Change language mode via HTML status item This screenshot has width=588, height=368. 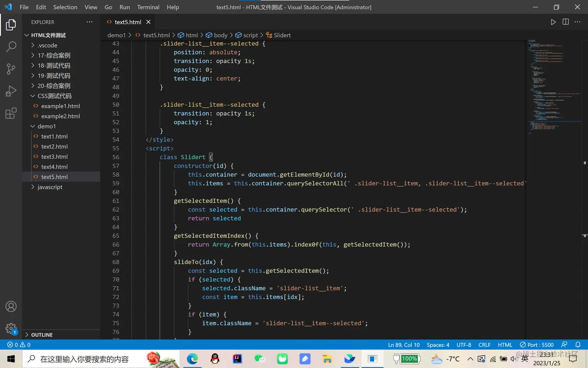tap(505, 345)
